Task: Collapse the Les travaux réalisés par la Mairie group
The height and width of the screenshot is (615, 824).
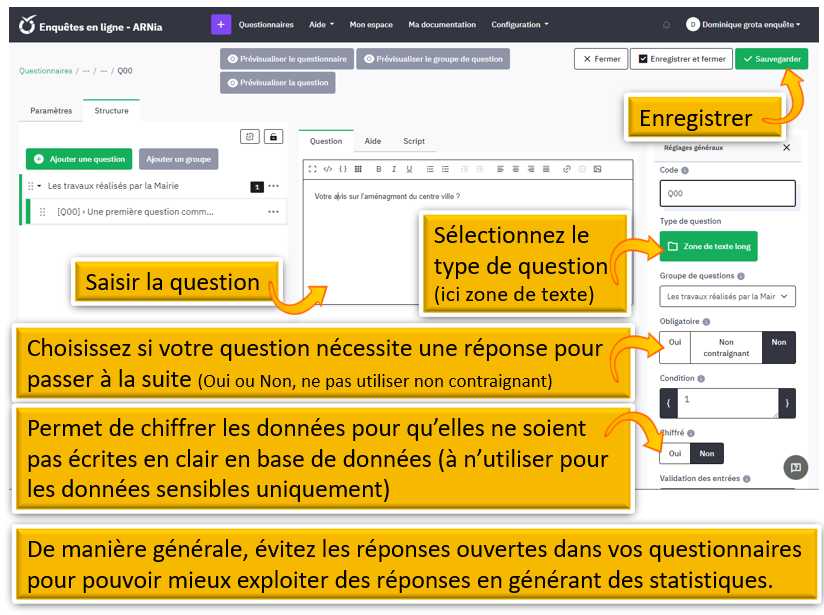Action: pos(39,187)
